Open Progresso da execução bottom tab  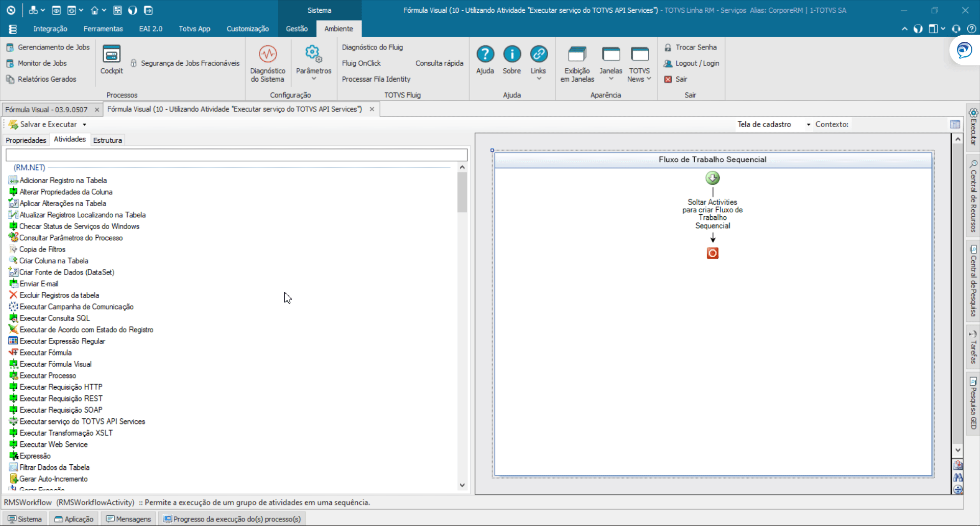[x=232, y=519]
